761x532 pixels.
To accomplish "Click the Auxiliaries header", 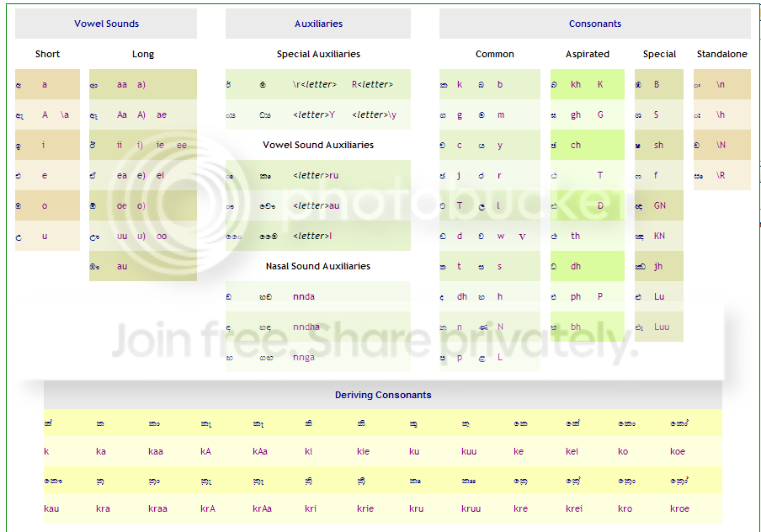I will click(318, 24).
